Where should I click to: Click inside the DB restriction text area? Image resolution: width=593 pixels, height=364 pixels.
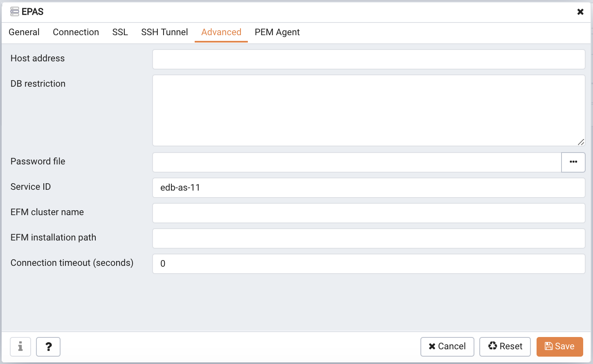pyautogui.click(x=369, y=110)
